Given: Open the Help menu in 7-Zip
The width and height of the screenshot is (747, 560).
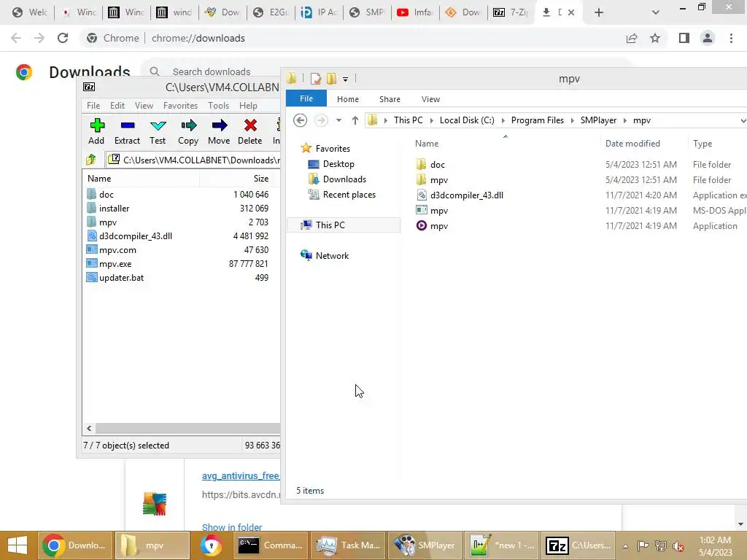Looking at the screenshot, I should [x=248, y=105].
